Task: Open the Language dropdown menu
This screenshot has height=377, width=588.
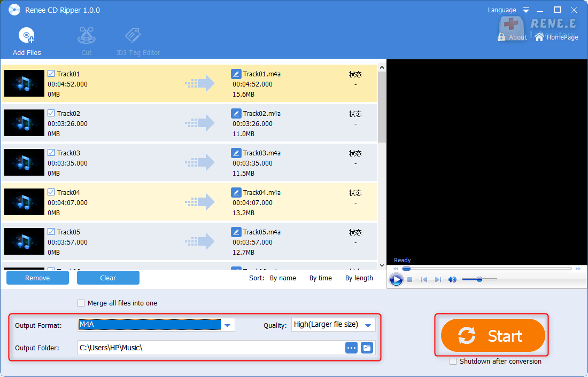Action: tap(526, 10)
